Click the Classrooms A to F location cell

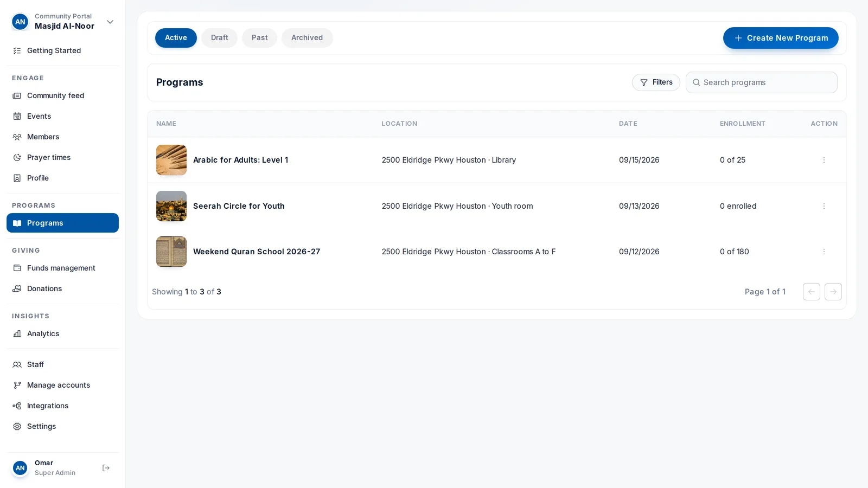469,252
